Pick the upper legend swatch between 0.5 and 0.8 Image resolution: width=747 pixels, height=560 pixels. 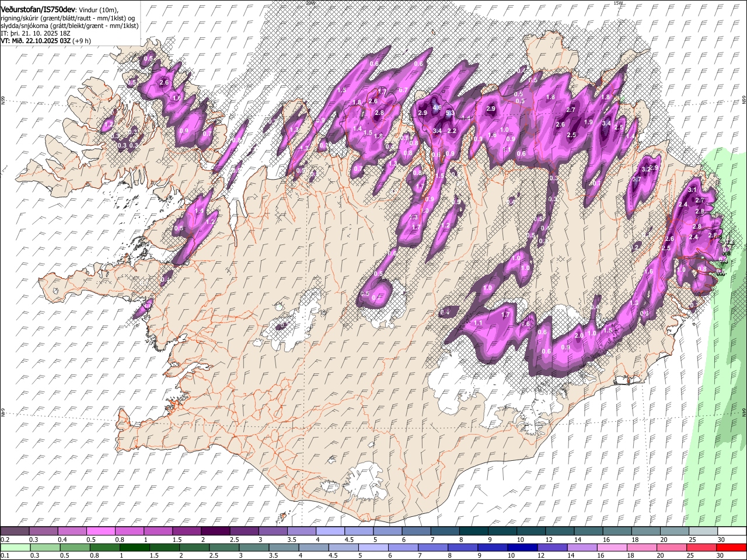click(100, 531)
